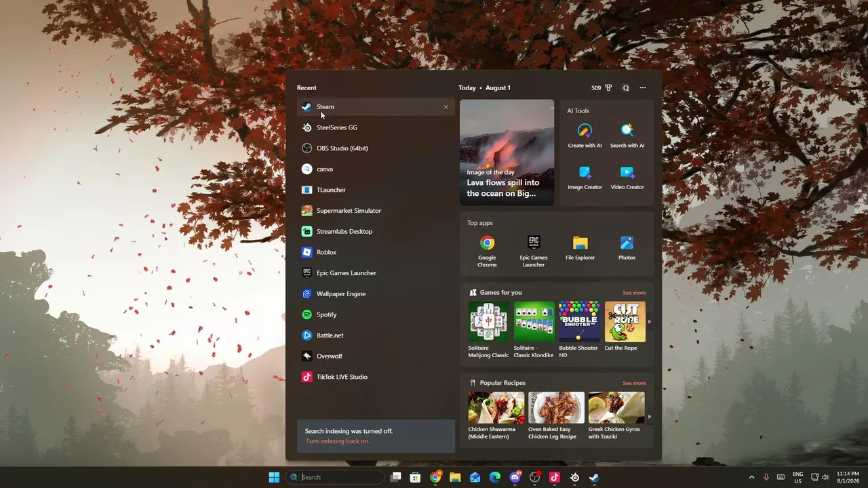Open Wallpaper Engine from the Recent list

[376, 294]
